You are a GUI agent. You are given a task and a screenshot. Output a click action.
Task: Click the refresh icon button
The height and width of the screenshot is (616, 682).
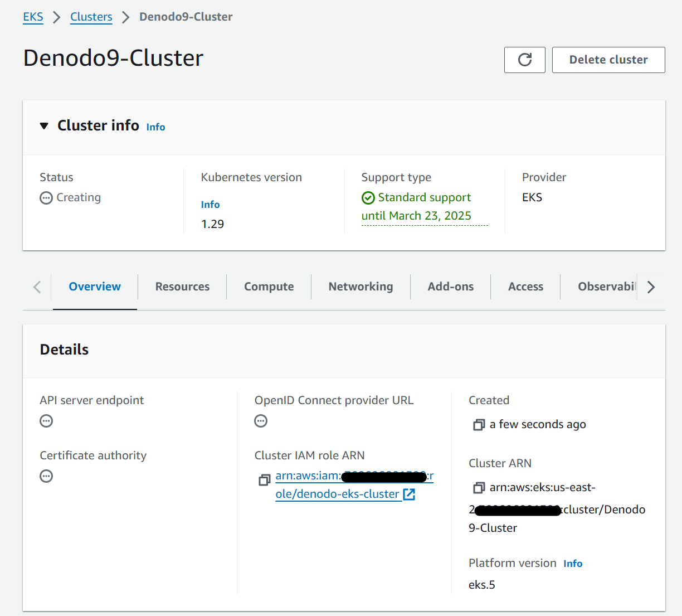(x=524, y=60)
